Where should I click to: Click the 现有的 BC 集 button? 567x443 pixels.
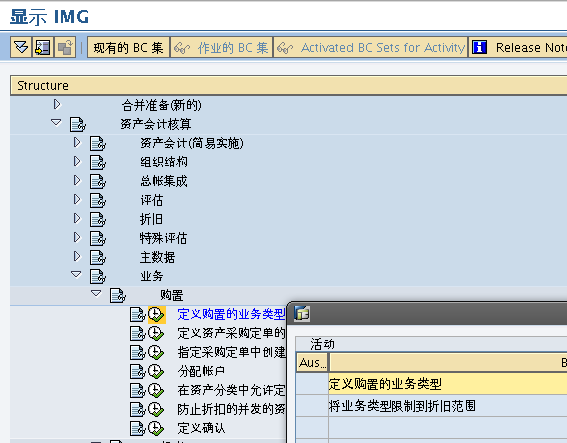[x=128, y=47]
